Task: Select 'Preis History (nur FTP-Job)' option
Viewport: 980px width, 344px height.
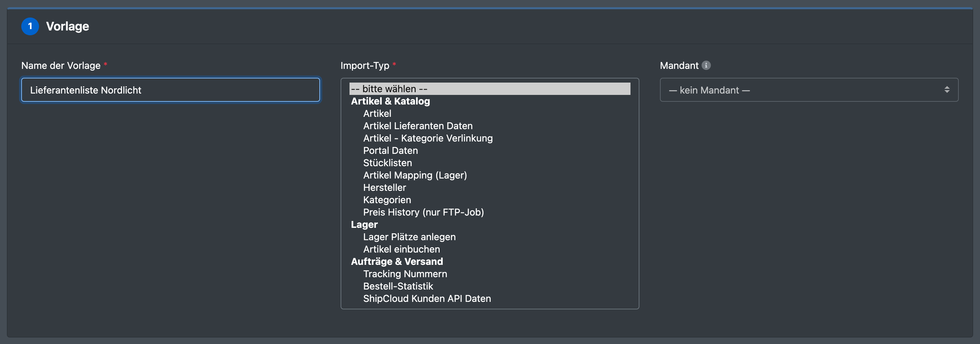Action: coord(490,212)
